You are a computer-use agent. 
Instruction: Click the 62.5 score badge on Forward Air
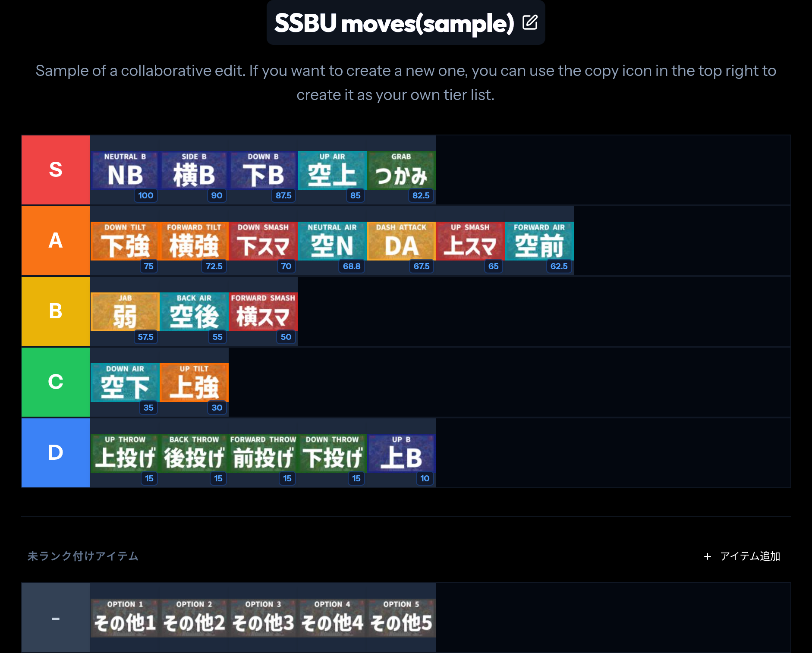559,266
